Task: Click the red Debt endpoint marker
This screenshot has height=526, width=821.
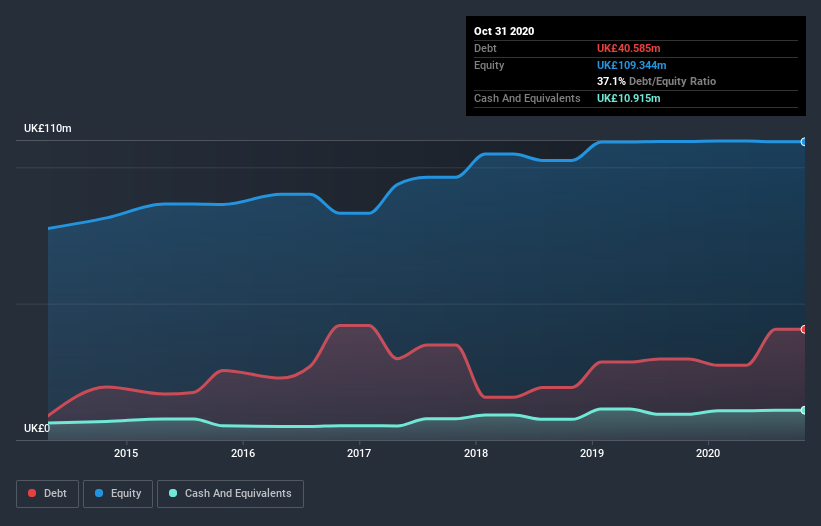Action: pyautogui.click(x=804, y=329)
